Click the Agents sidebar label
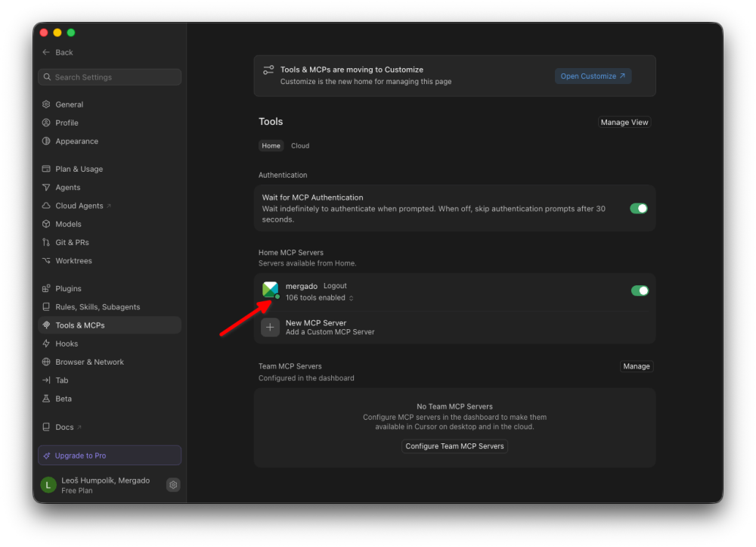Image resolution: width=756 pixels, height=547 pixels. [67, 187]
